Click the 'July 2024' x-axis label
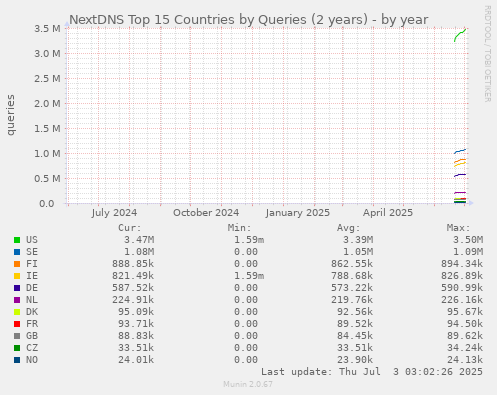 click(114, 213)
